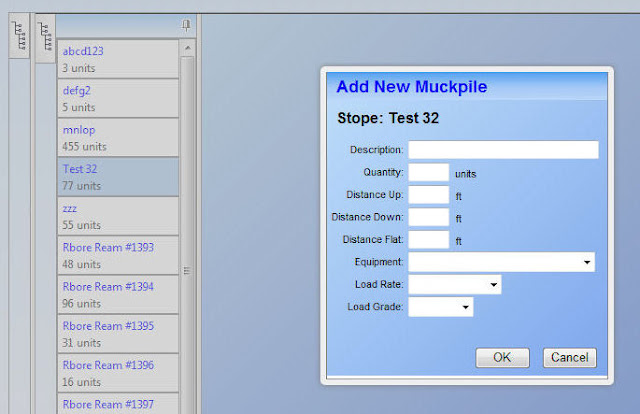Select the defg2 stope item
The width and height of the screenshot is (640, 414).
click(118, 98)
